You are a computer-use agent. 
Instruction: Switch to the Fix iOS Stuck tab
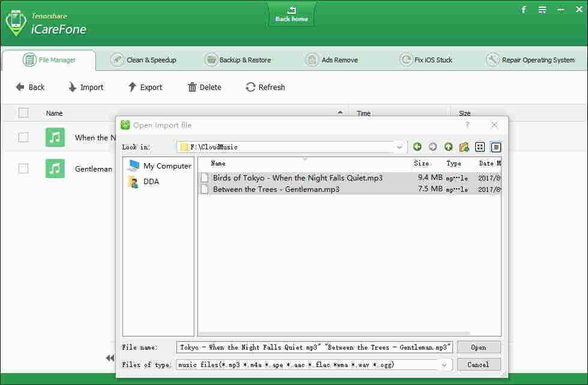pyautogui.click(x=426, y=60)
